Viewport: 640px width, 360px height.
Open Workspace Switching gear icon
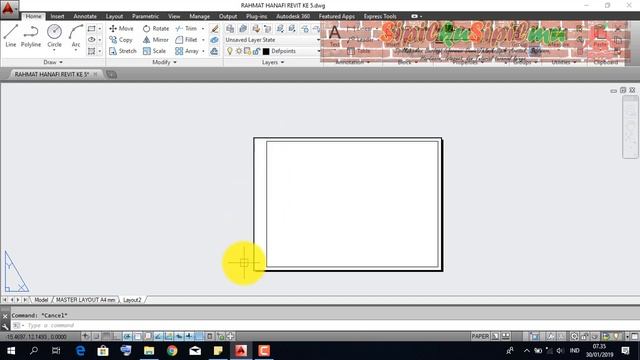(574, 336)
